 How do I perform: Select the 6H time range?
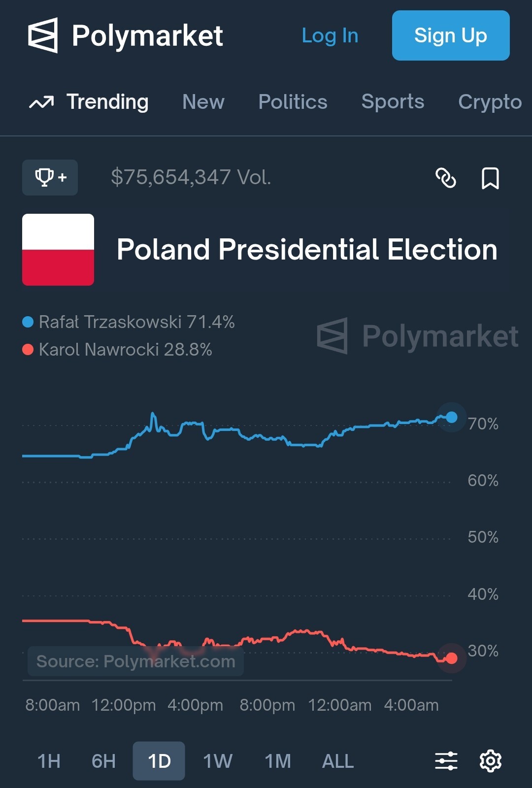(x=103, y=761)
